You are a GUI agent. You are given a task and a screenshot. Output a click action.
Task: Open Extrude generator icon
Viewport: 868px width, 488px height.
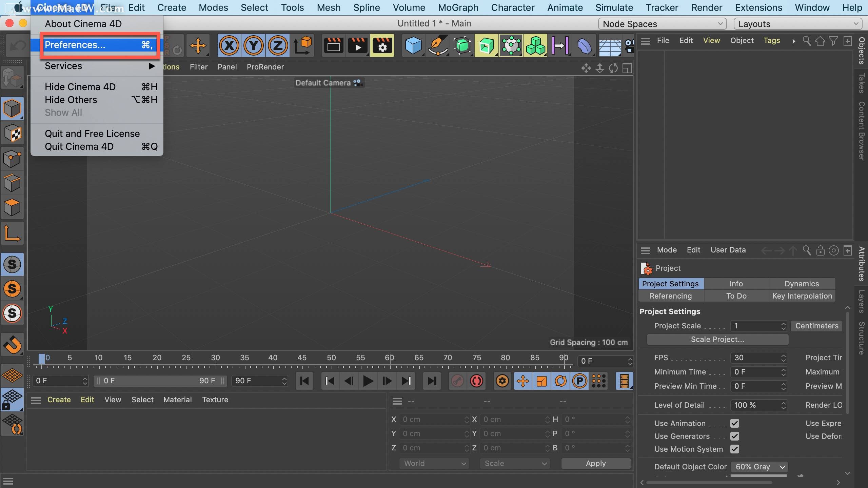click(487, 45)
